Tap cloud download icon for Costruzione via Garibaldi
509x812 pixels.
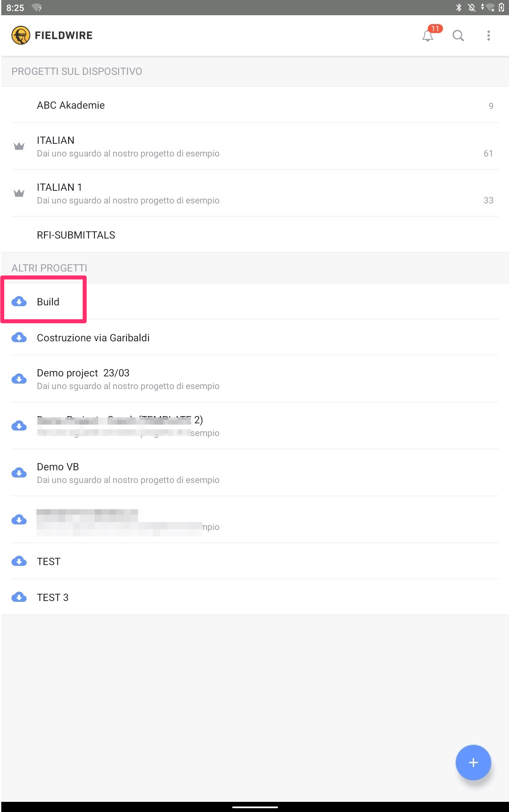[x=19, y=337]
